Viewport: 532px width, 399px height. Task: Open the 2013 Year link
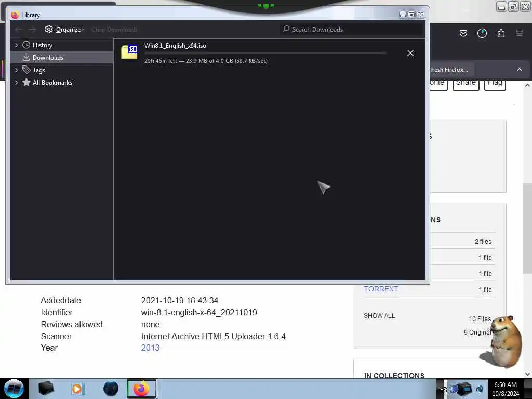click(150, 348)
